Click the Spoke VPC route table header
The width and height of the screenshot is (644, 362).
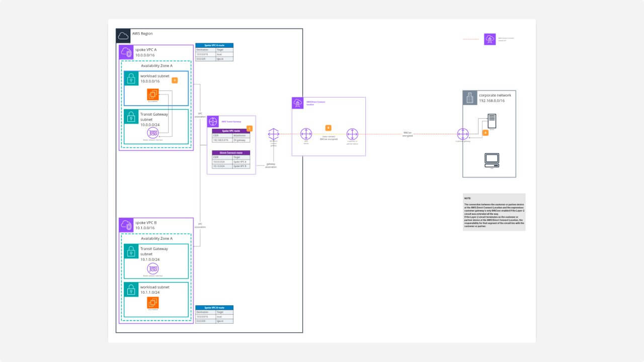pyautogui.click(x=230, y=131)
